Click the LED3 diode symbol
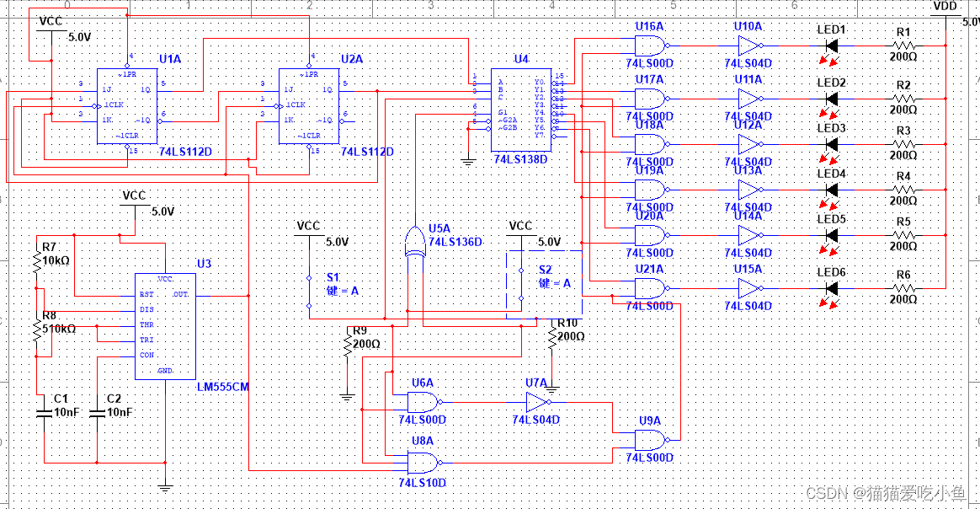Viewport: 980px width, 509px height. 831,144
